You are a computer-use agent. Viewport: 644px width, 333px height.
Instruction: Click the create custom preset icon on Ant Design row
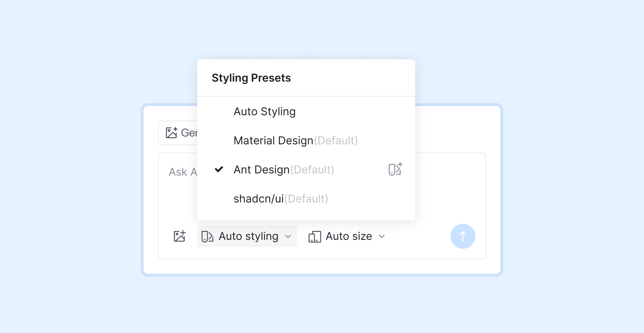(x=395, y=169)
